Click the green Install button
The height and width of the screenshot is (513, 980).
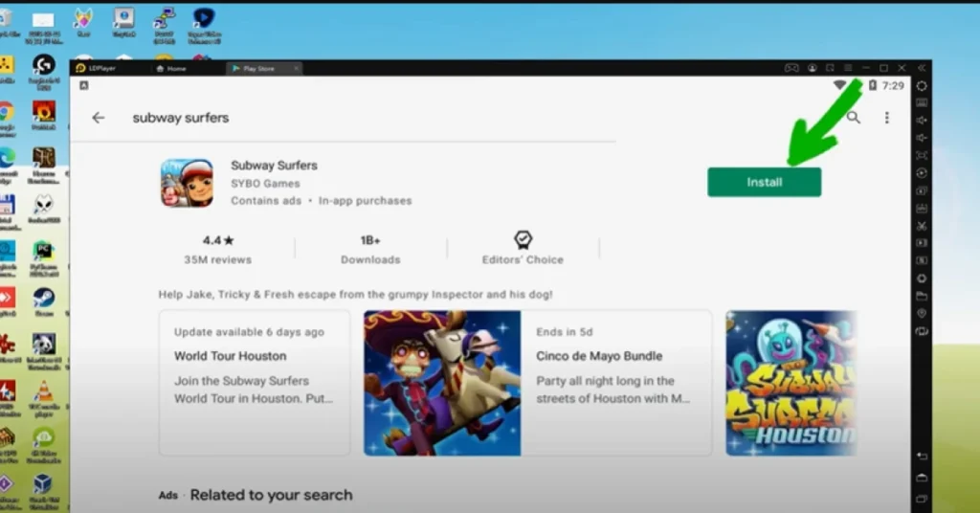coord(764,182)
